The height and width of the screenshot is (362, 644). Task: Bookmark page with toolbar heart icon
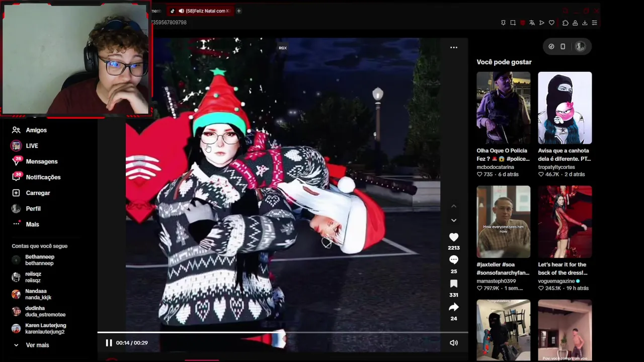coord(551,23)
